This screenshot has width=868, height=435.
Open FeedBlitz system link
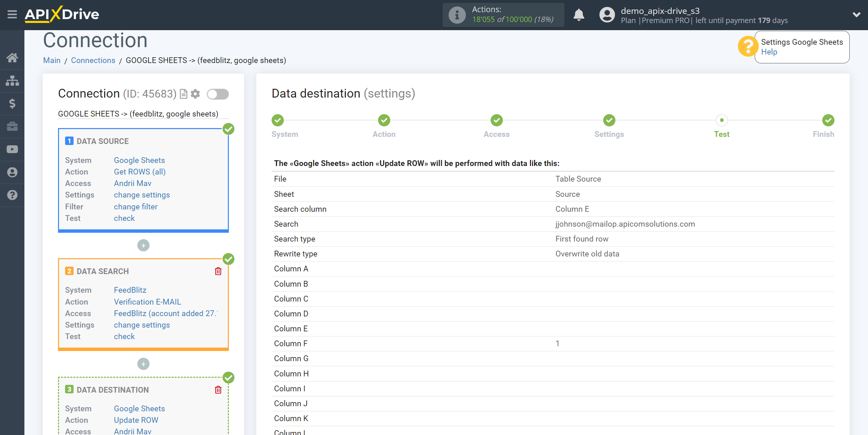pos(130,290)
